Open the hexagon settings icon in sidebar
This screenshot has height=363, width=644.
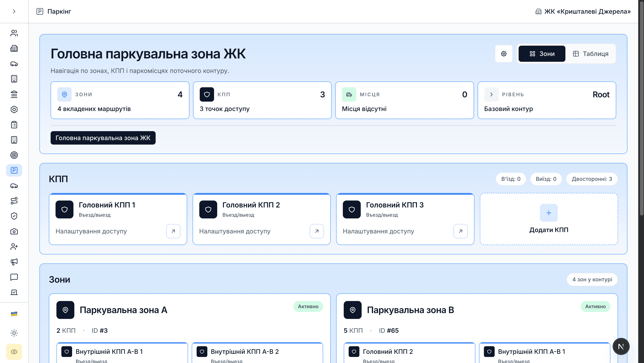tap(14, 109)
